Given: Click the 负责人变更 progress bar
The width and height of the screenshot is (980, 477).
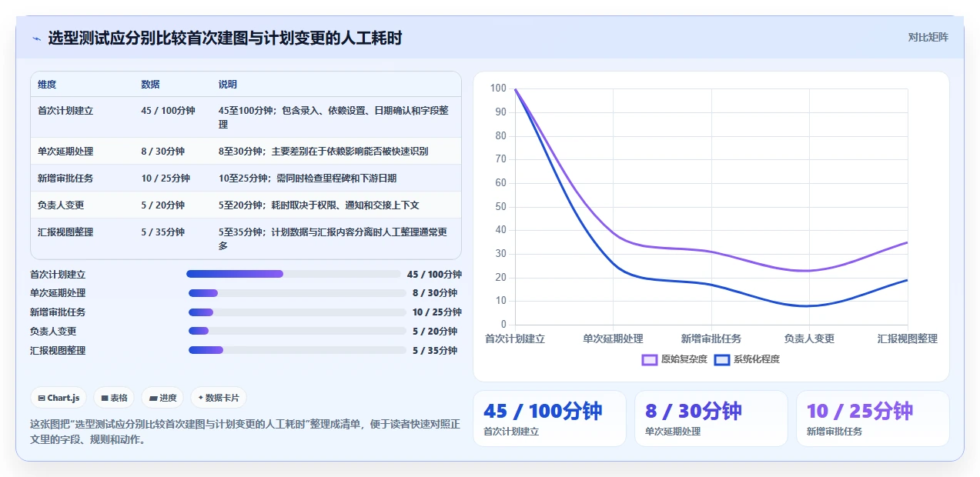Looking at the screenshot, I should pyautogui.click(x=297, y=332).
